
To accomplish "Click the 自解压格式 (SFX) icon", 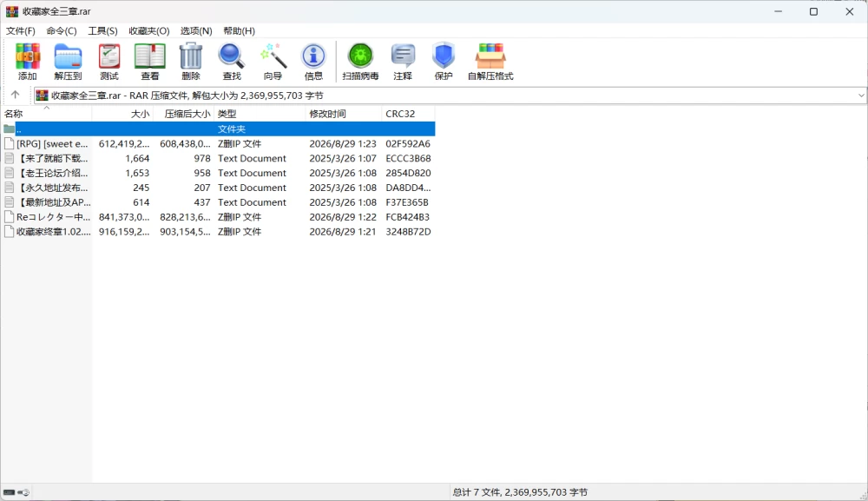I will point(490,56).
